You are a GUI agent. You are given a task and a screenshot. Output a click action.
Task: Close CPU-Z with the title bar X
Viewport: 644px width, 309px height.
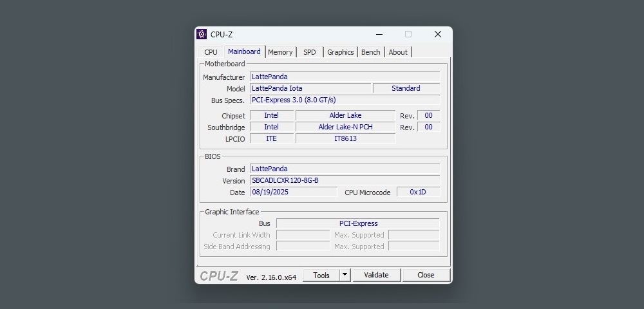438,35
